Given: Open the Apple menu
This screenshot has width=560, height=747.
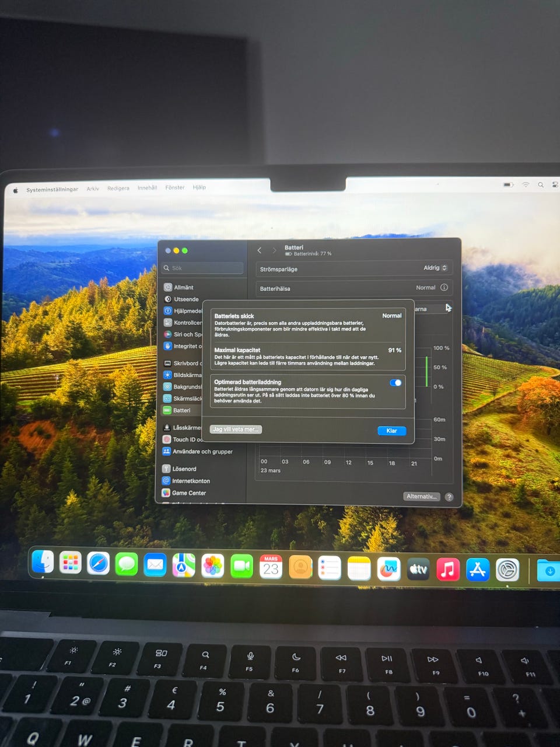Looking at the screenshot, I should point(16,190).
